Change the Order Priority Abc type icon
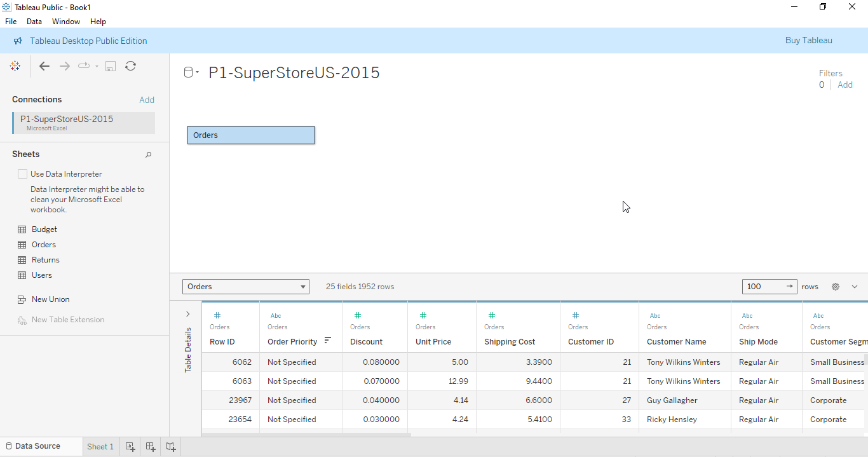868x457 pixels. 276,315
